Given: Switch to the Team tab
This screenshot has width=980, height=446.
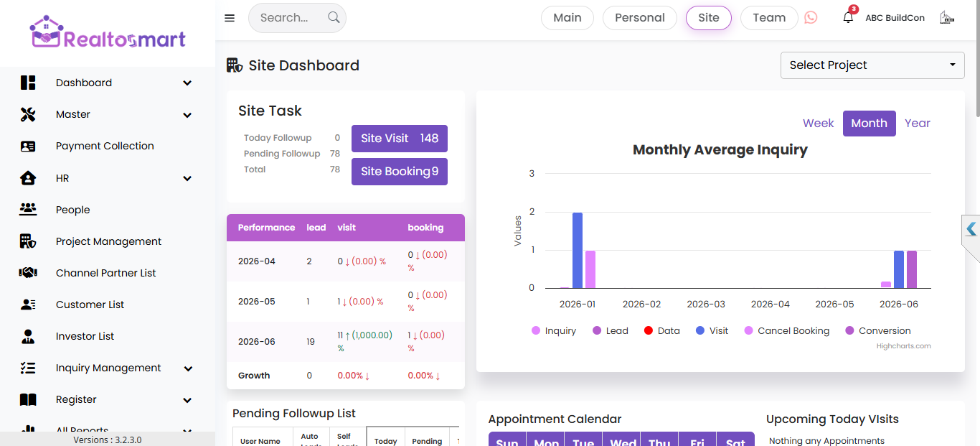Looking at the screenshot, I should coord(769,18).
